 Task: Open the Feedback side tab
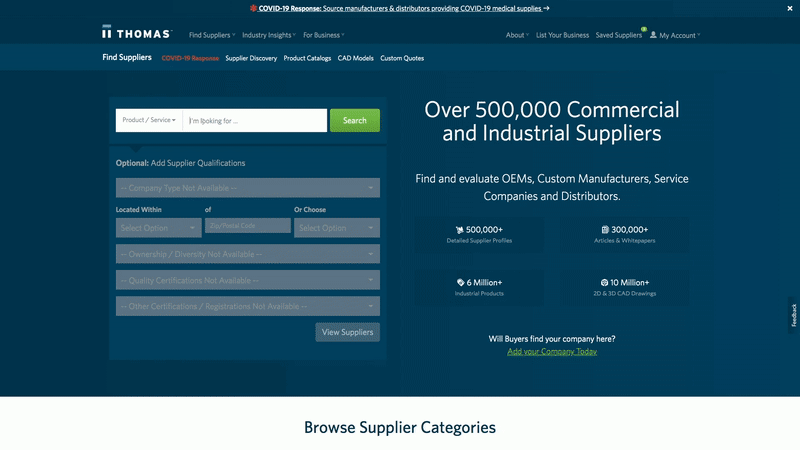793,315
